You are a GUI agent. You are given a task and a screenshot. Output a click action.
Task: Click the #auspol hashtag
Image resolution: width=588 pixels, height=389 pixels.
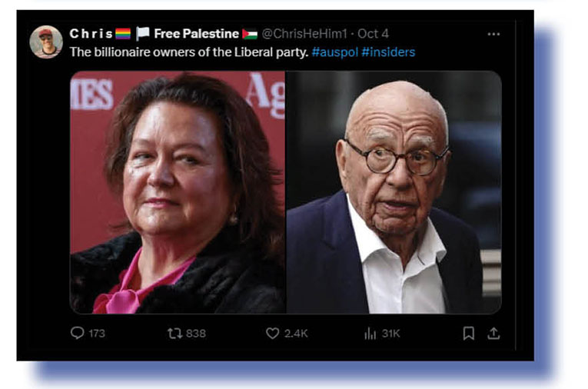tap(335, 52)
